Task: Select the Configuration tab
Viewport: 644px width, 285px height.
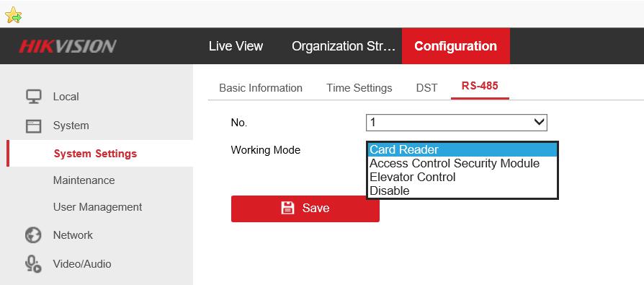Action: pyautogui.click(x=456, y=46)
